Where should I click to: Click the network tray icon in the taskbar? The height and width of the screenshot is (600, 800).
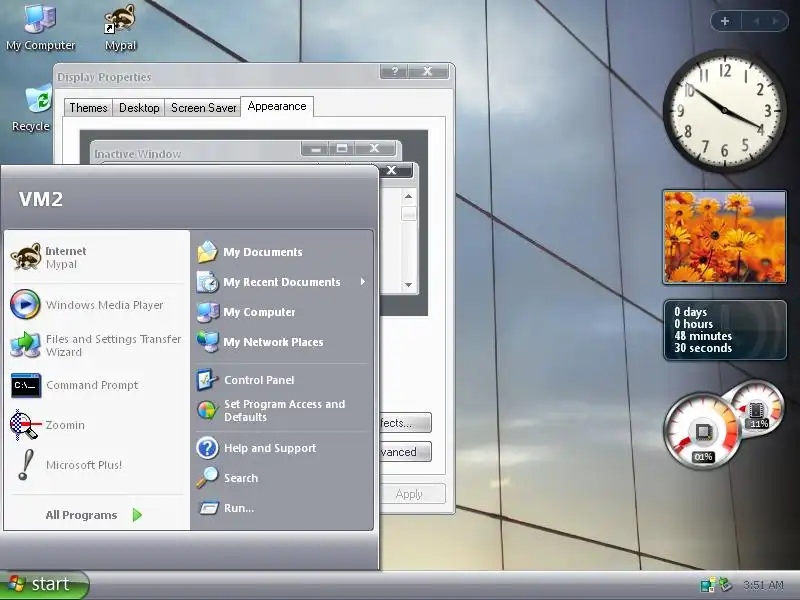(x=707, y=585)
